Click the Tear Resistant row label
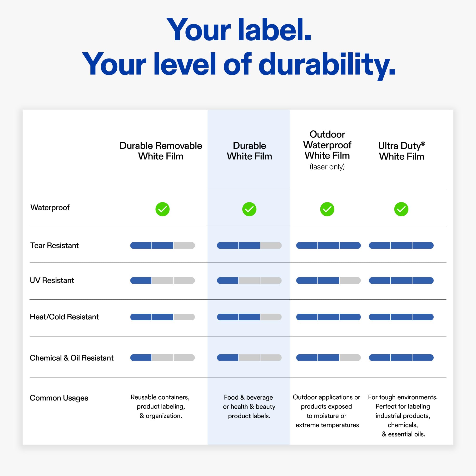Image resolution: width=476 pixels, height=476 pixels. [x=55, y=245]
